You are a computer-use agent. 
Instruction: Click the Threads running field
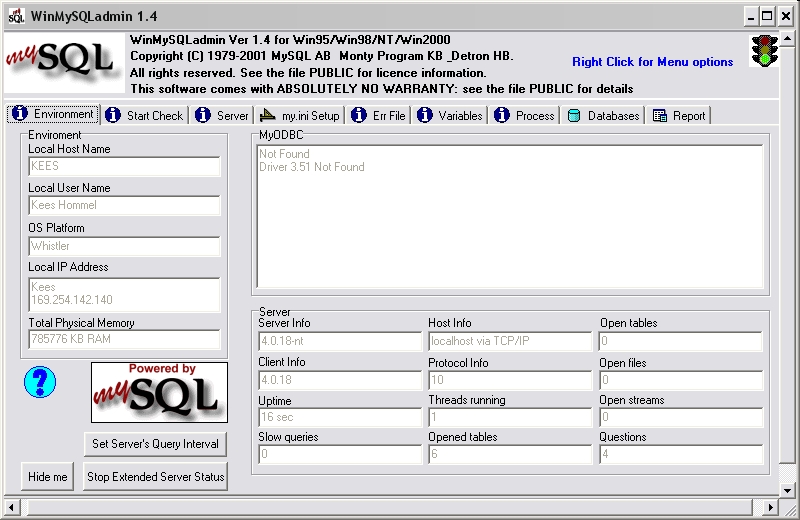[x=510, y=417]
